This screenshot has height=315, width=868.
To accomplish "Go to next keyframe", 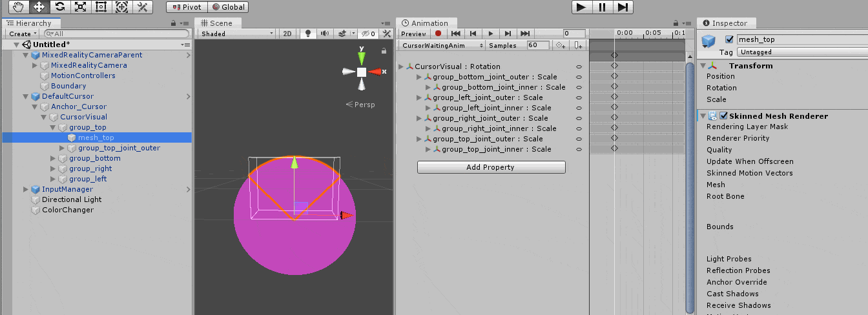I will (x=508, y=34).
